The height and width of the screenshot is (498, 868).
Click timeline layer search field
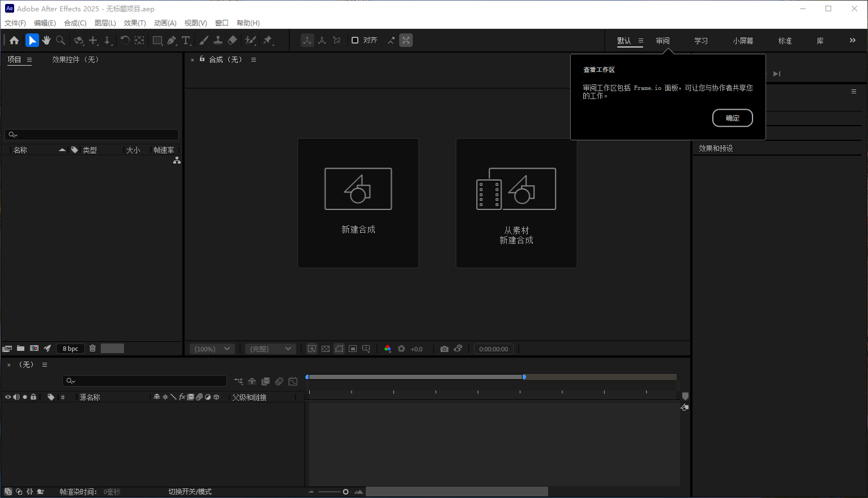(x=145, y=381)
